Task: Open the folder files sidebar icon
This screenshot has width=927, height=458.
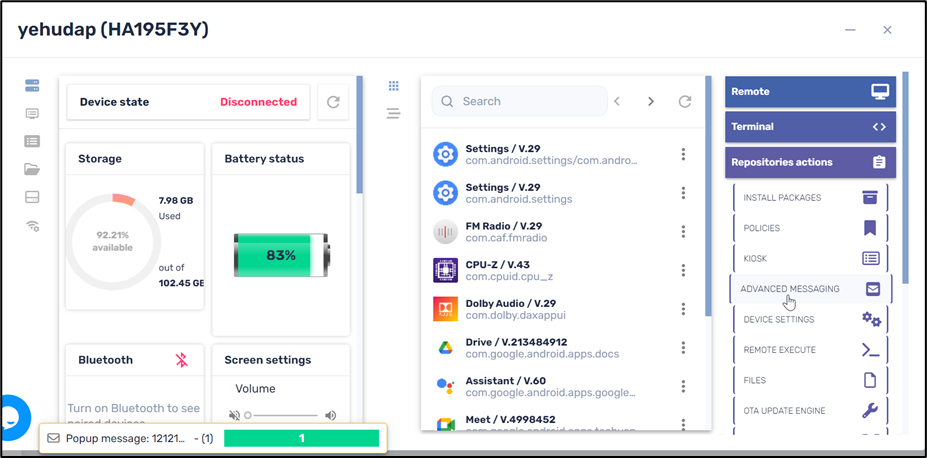Action: click(x=32, y=170)
